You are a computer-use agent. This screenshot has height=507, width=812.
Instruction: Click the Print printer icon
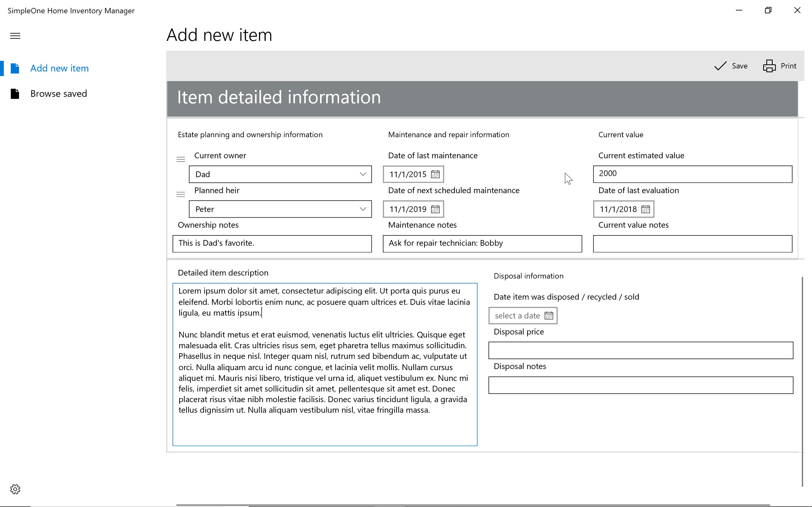[769, 66]
